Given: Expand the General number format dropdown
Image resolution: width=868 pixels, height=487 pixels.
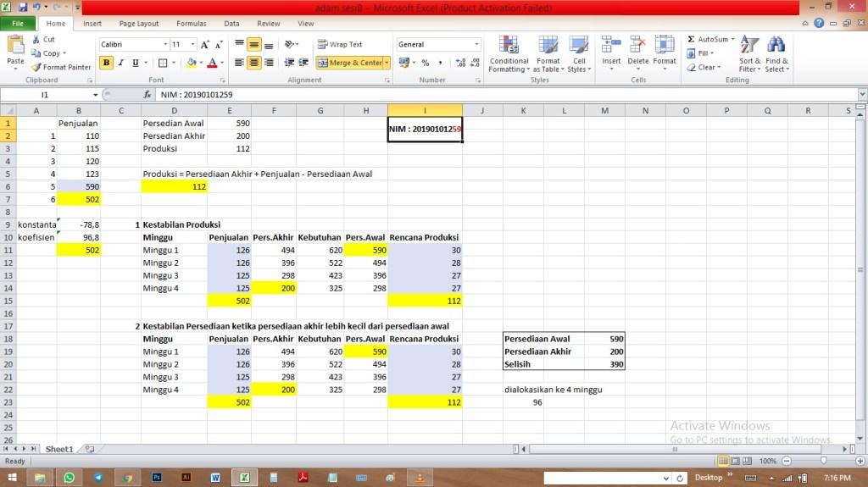Looking at the screenshot, I should tap(476, 44).
